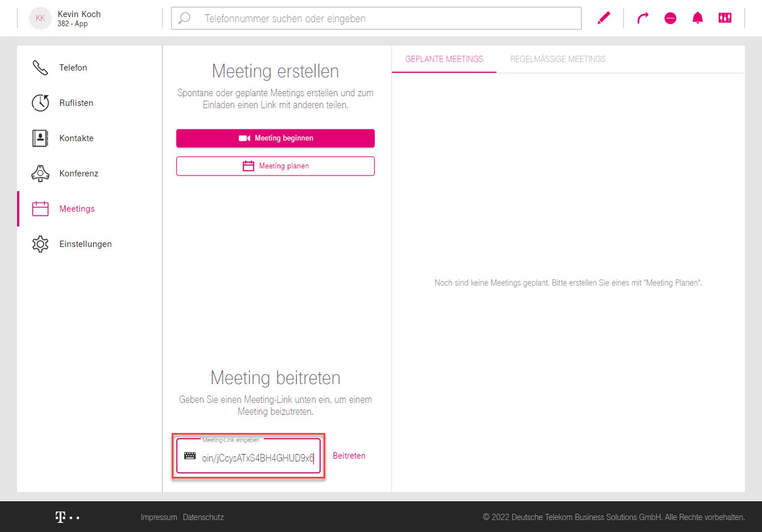This screenshot has height=532, width=762.
Task: Click the Telekom T logo
Action: (61, 517)
